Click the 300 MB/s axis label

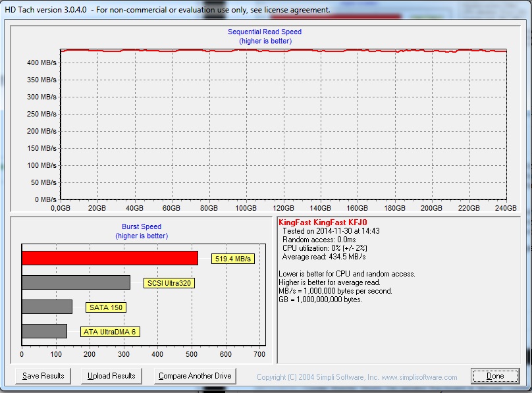(x=41, y=97)
